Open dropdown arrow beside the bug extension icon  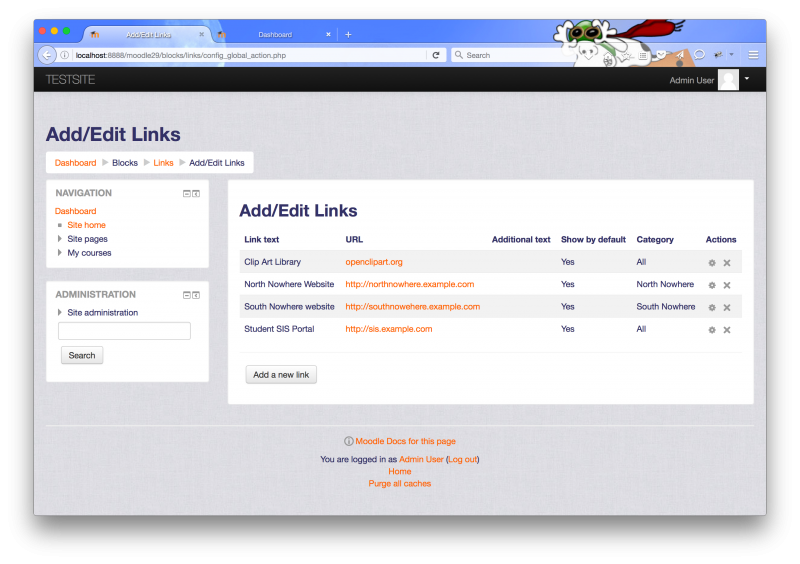[731, 55]
